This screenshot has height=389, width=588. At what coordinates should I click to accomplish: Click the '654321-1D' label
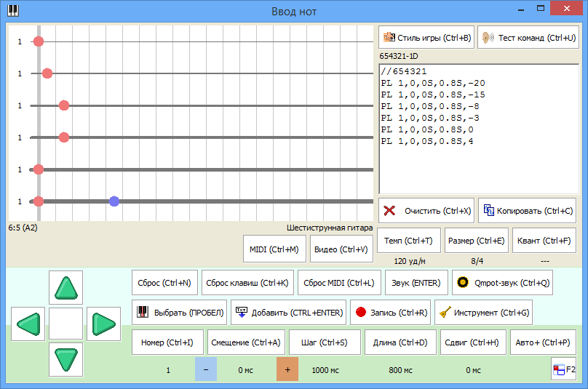click(x=399, y=56)
